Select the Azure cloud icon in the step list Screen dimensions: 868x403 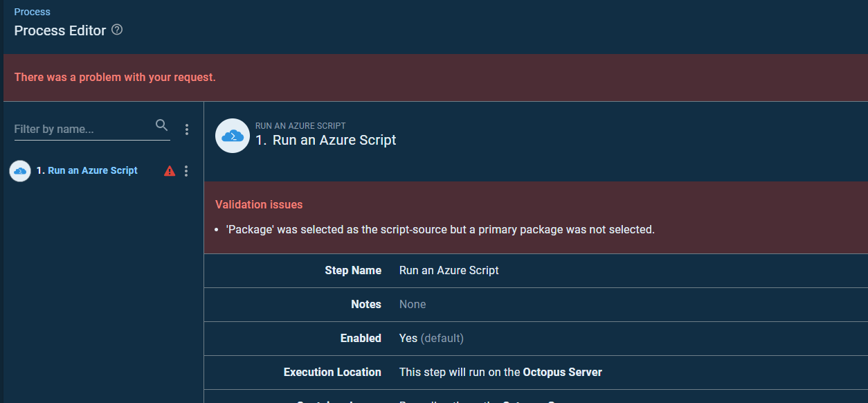pyautogui.click(x=20, y=170)
